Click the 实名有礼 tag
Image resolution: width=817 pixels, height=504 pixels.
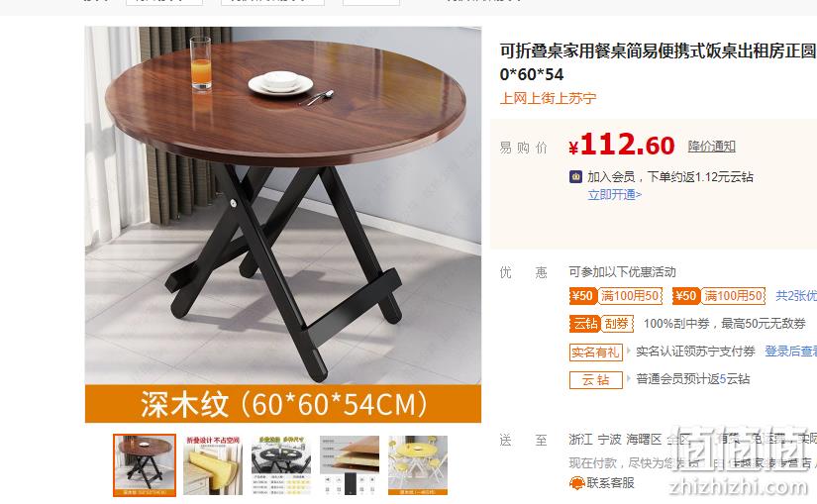click(x=595, y=353)
